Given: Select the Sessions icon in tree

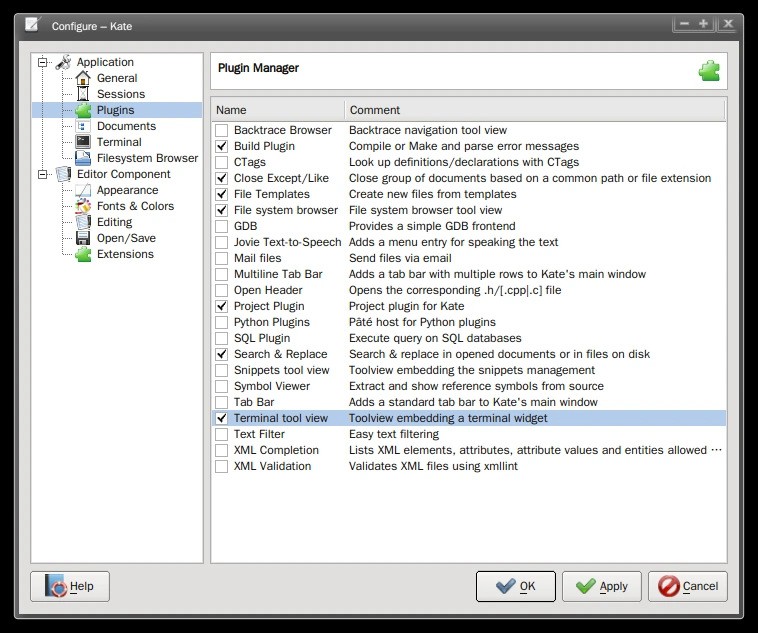Looking at the screenshot, I should [x=83, y=94].
